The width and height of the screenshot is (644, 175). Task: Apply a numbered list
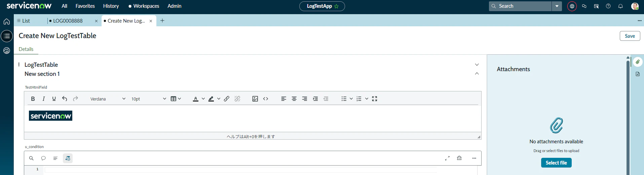(359, 99)
